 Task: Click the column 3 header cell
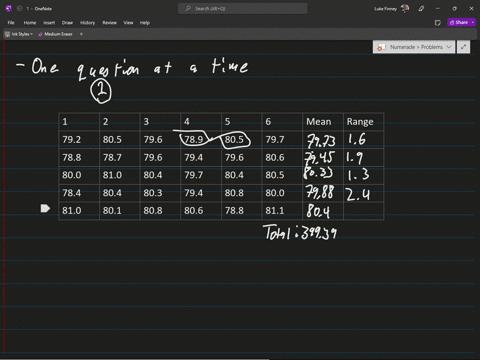[160, 122]
